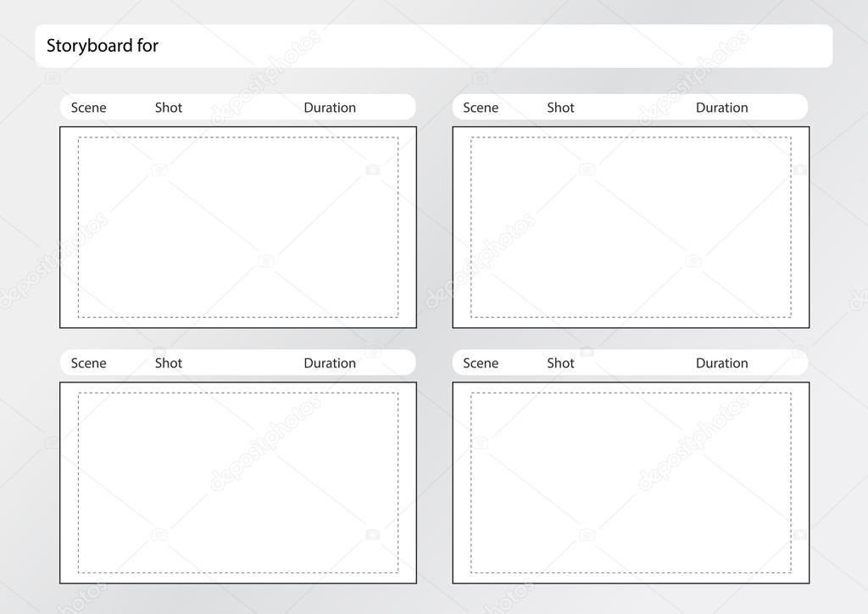Select the Shot label of the bottom-right panel
This screenshot has height=614, width=868.
(x=560, y=363)
